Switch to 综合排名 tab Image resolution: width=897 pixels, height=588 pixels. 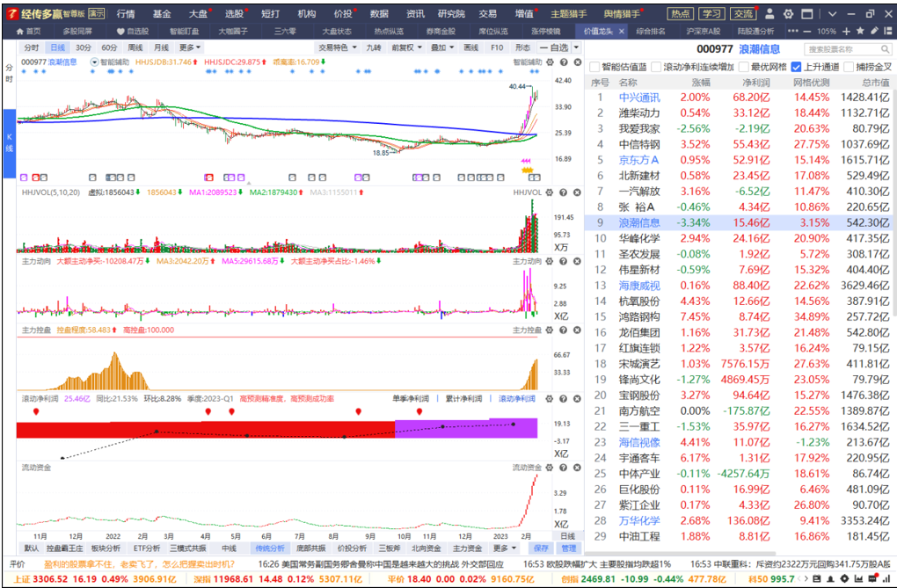pos(651,32)
